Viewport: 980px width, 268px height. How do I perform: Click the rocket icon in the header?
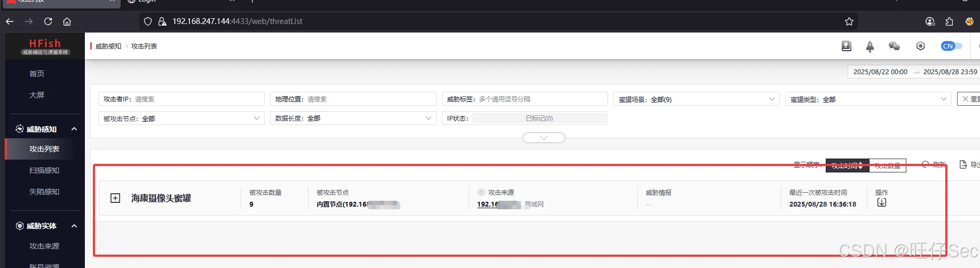(x=870, y=46)
